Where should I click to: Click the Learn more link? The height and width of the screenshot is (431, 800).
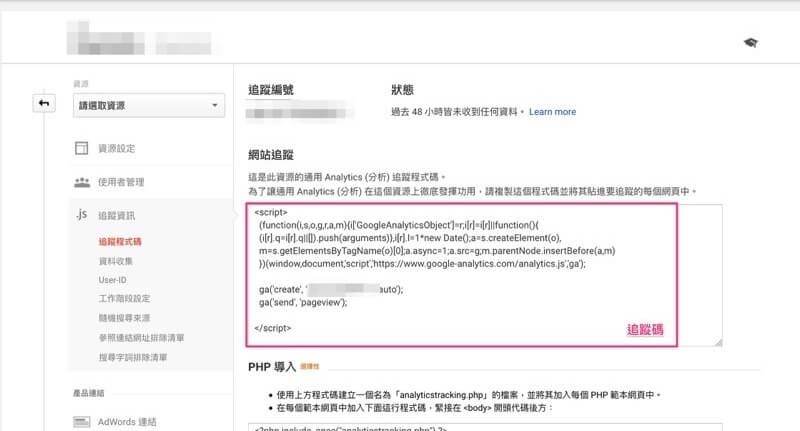pos(552,112)
